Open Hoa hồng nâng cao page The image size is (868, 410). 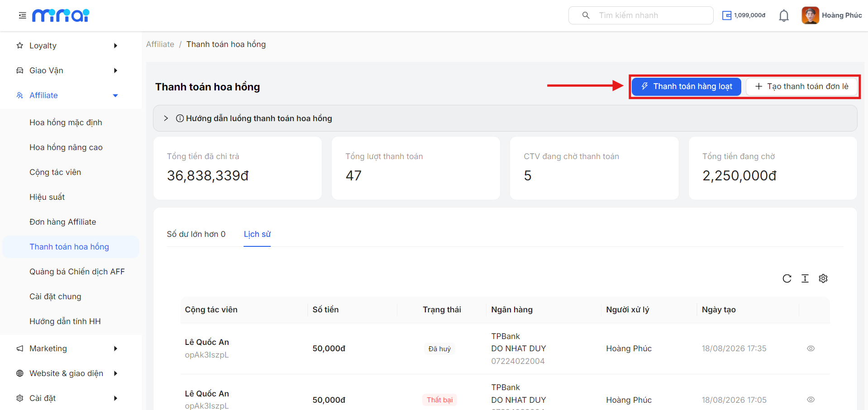pyautogui.click(x=71, y=147)
